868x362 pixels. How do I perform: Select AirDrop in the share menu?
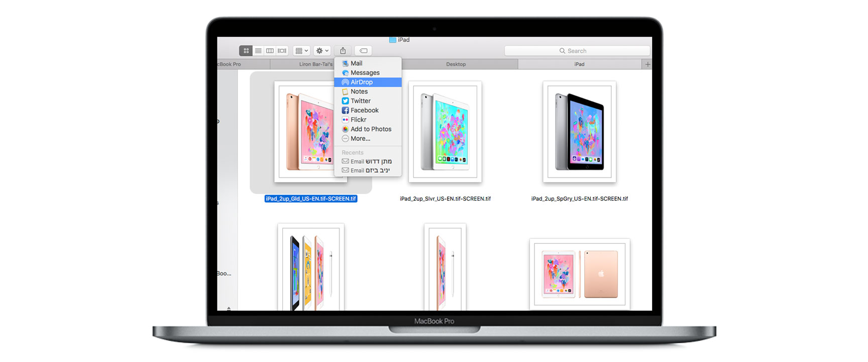point(368,82)
